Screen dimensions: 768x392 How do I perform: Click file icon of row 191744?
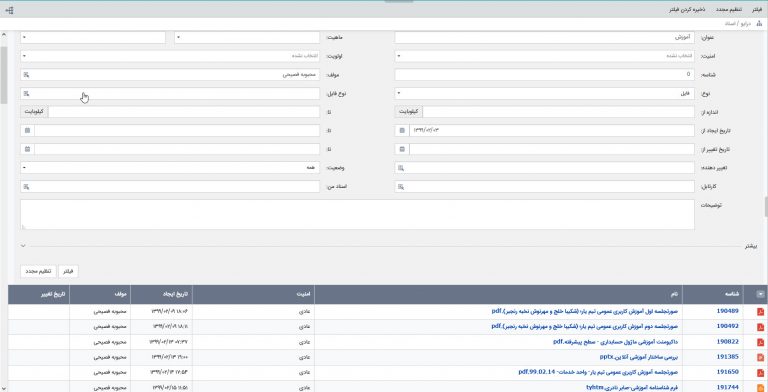tap(760, 388)
